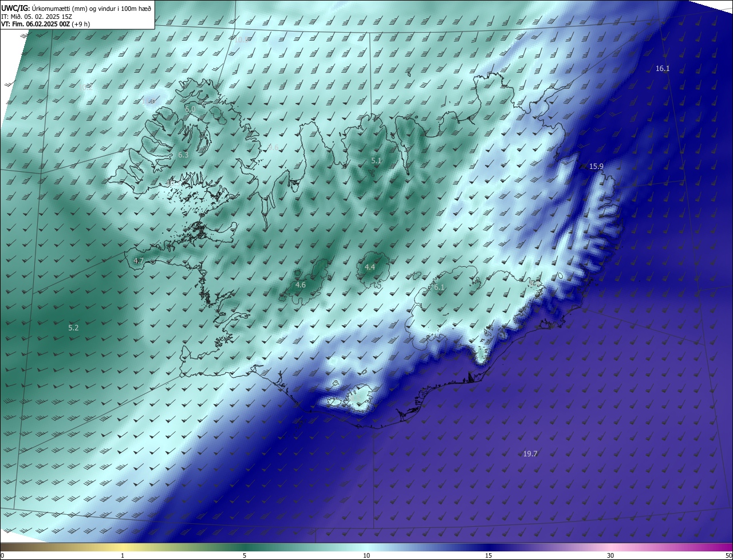Click the 30 tick on the color scale
The image size is (733, 560).
pos(610,555)
